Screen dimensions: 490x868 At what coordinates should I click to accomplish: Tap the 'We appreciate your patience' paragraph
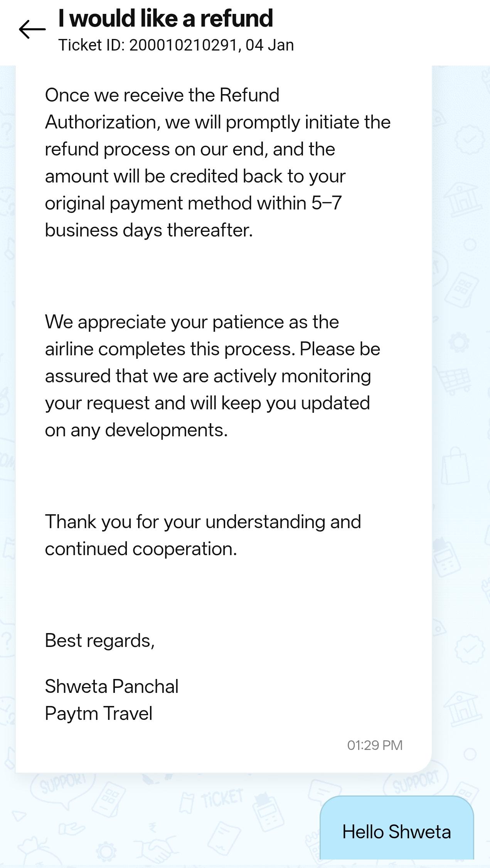tap(192, 322)
